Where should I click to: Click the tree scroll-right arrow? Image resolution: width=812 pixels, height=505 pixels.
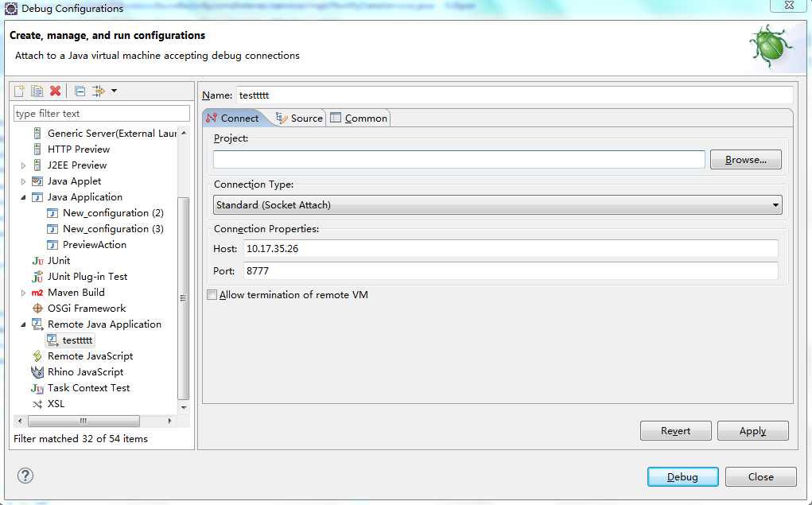(169, 421)
